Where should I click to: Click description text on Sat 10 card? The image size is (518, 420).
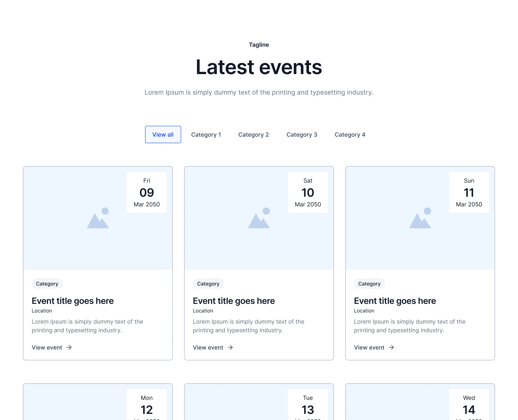pos(249,326)
